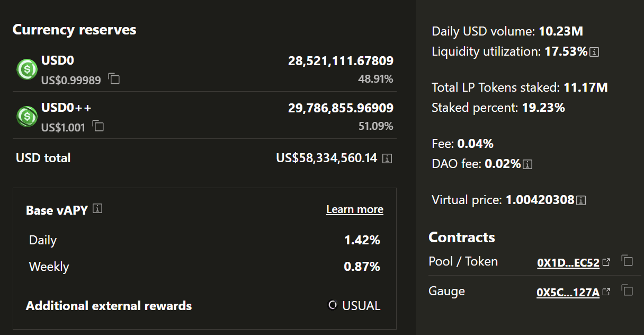Click the USD0++ currency name
Screen dimensions: 644x335
[66, 108]
